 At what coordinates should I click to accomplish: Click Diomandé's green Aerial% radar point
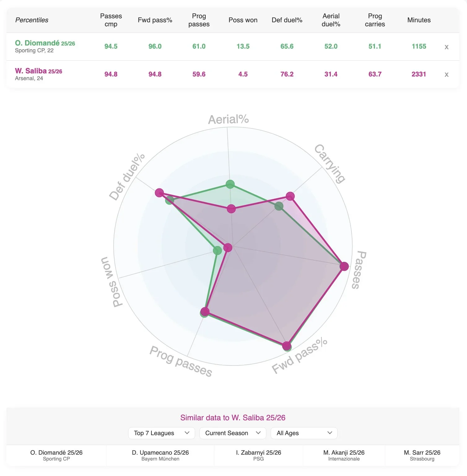230,184
